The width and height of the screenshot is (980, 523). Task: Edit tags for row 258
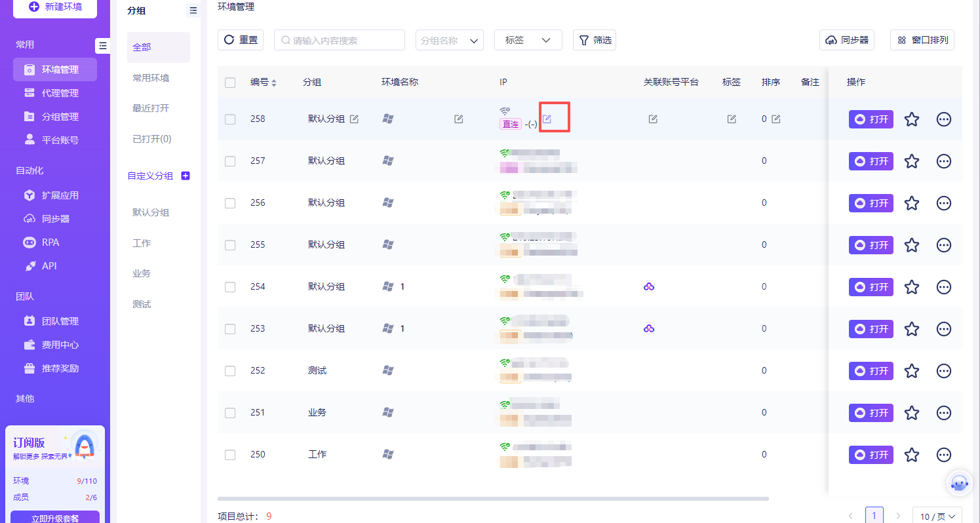732,119
